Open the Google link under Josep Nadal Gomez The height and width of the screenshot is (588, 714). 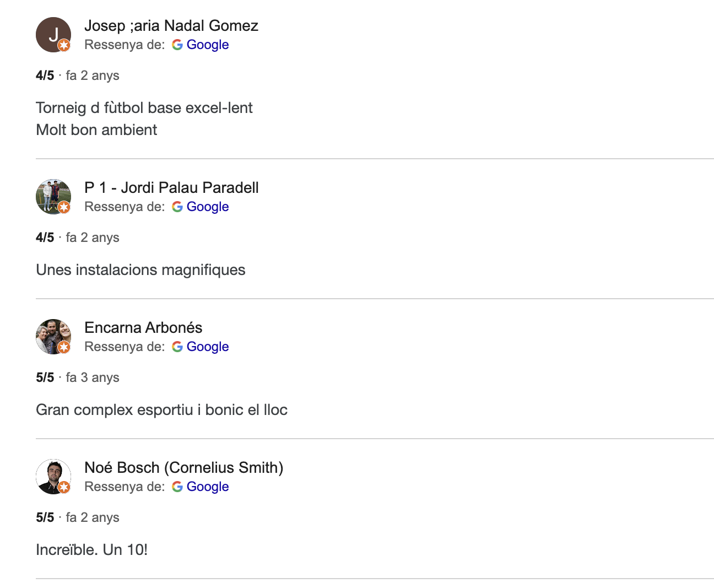click(x=208, y=45)
